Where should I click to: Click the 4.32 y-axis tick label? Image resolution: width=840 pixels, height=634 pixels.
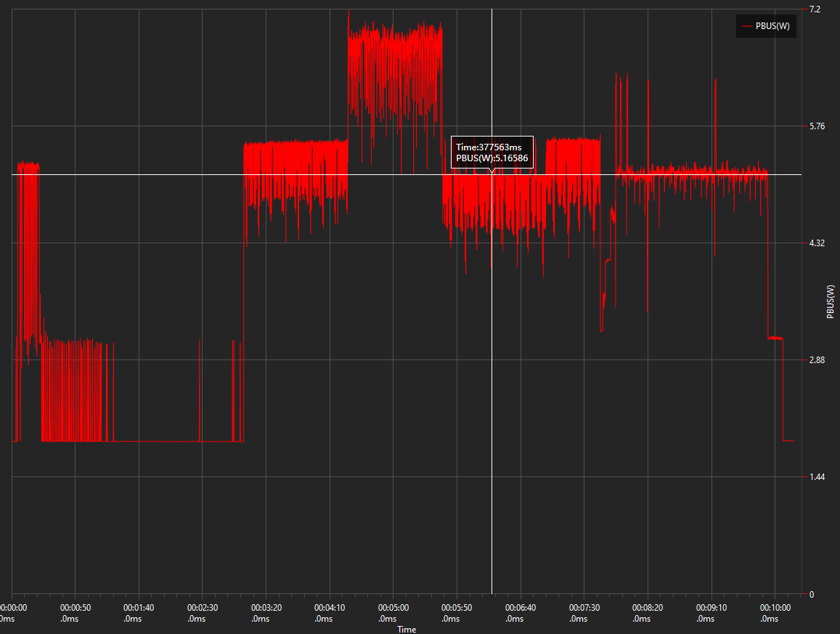[x=817, y=243]
